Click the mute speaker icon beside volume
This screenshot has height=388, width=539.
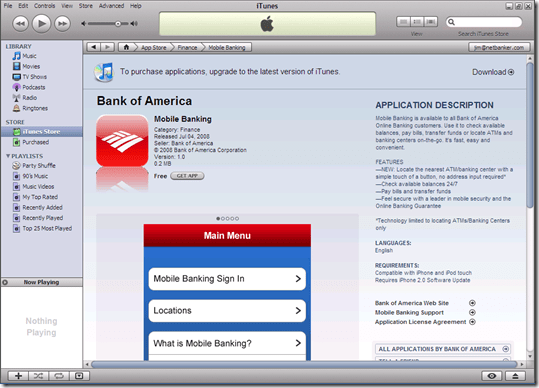click(83, 24)
